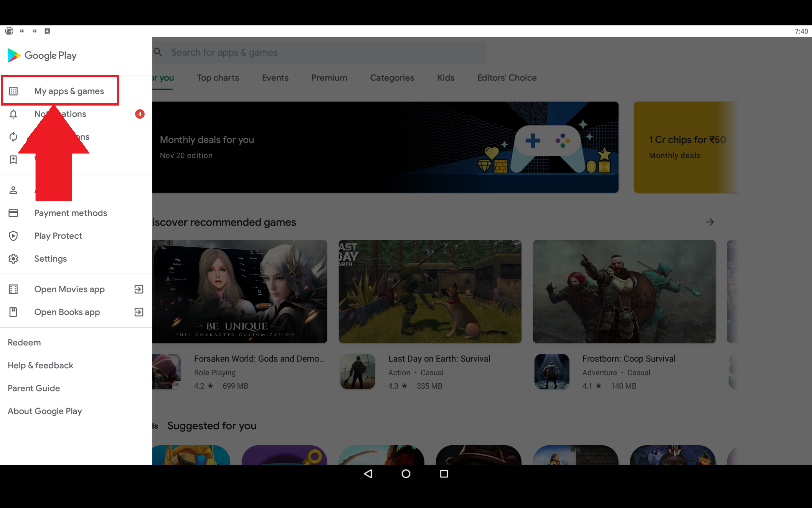The image size is (812, 508).
Task: Open the Forsaken World banner image
Action: 240,291
